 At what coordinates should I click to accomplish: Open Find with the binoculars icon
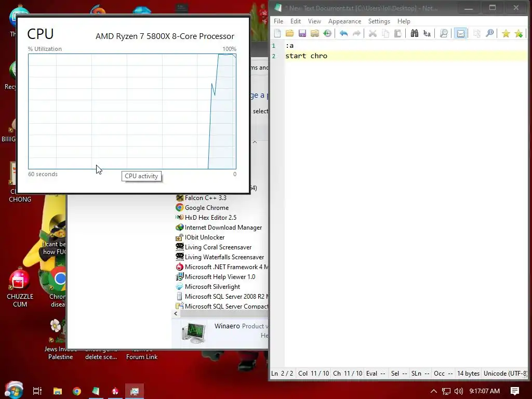pos(414,33)
